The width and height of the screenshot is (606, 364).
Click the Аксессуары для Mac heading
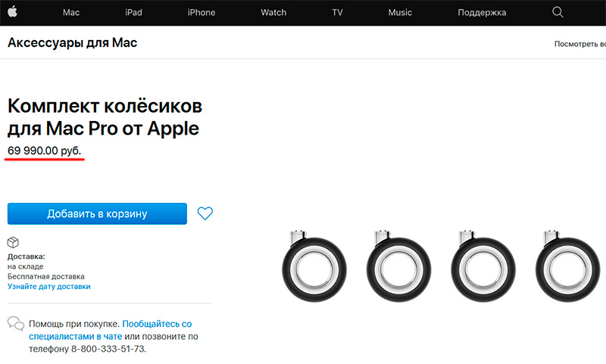72,43
